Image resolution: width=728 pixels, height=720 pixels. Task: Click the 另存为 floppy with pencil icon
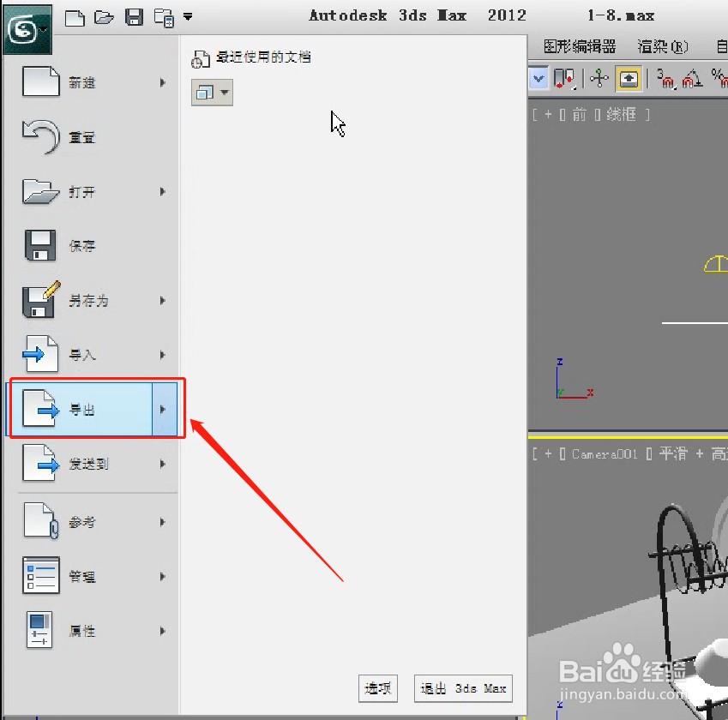coord(42,299)
